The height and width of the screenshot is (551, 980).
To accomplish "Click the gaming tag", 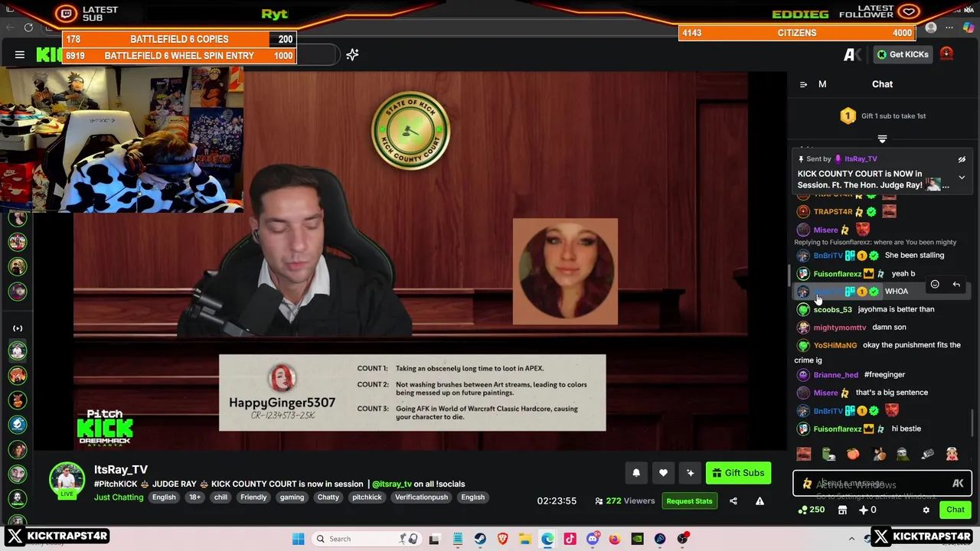I will (x=292, y=497).
